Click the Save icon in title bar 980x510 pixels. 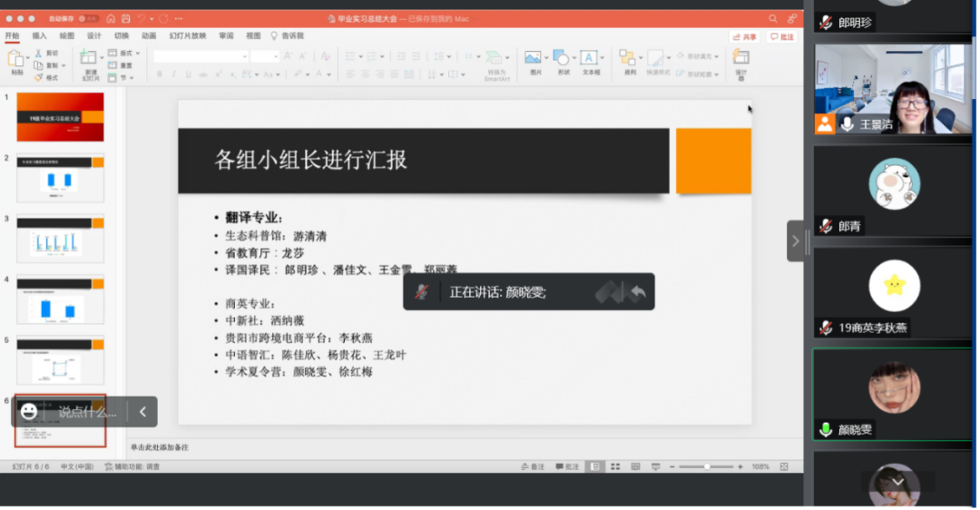(x=125, y=18)
